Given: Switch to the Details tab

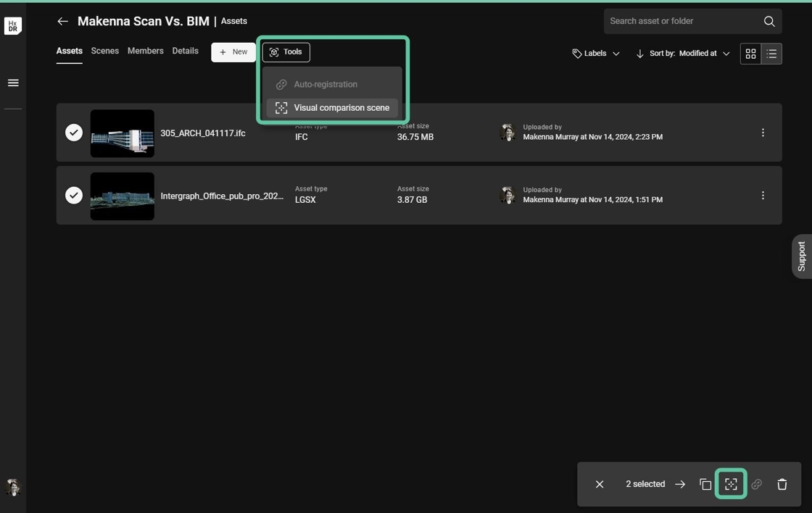Looking at the screenshot, I should coord(186,51).
